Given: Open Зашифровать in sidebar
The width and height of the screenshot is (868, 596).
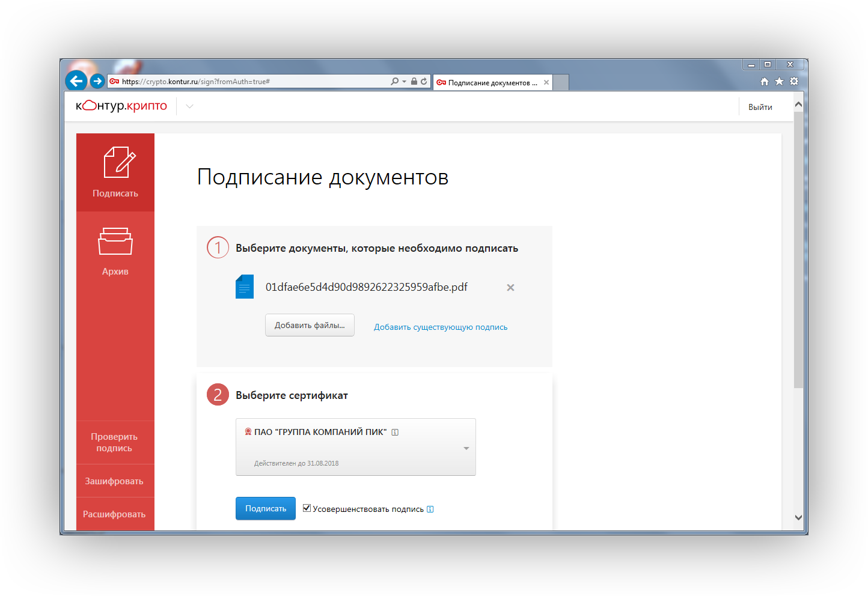Looking at the screenshot, I should tap(114, 481).
